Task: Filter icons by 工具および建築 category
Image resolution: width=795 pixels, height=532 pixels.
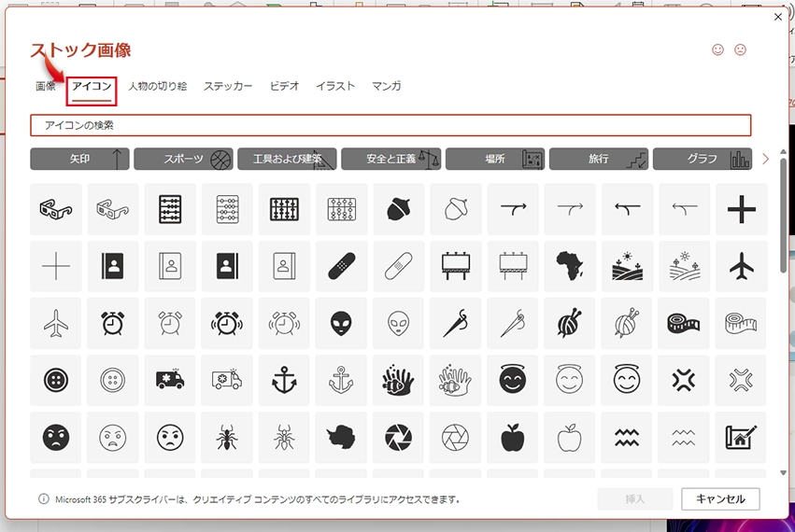Action: (287, 159)
